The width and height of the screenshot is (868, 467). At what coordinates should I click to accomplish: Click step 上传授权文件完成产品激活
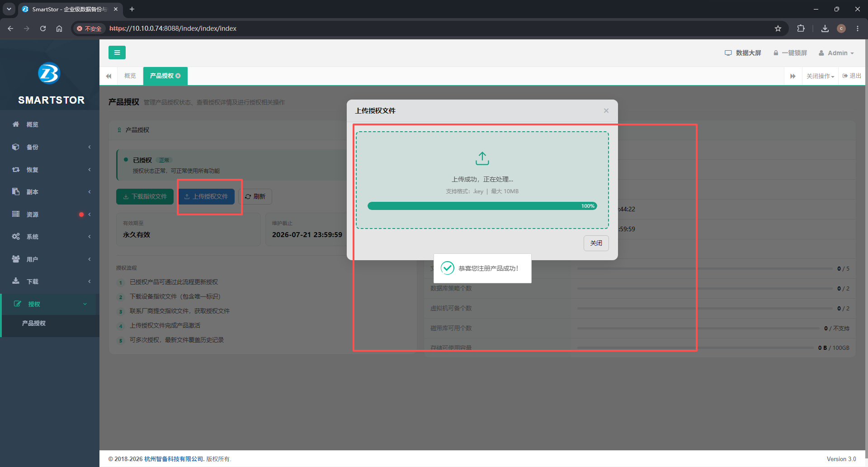pyautogui.click(x=165, y=325)
